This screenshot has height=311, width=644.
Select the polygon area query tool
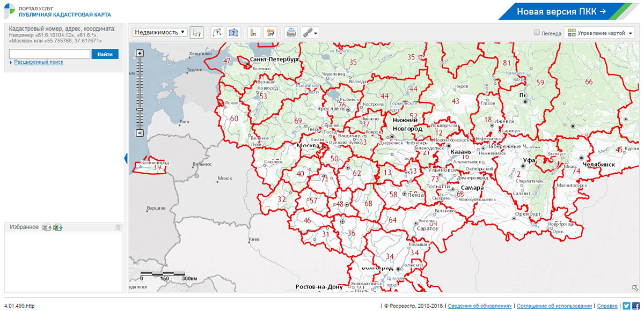(233, 32)
